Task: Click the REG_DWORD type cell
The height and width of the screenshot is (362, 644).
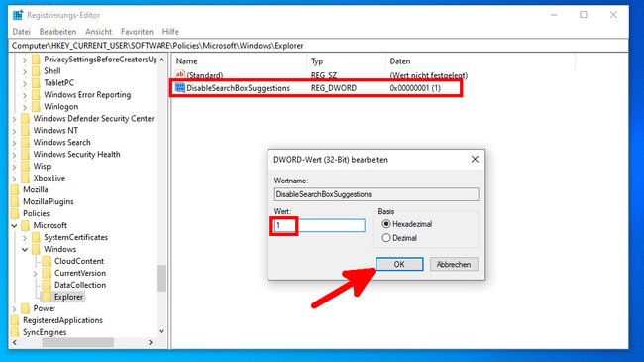Action: click(x=334, y=88)
